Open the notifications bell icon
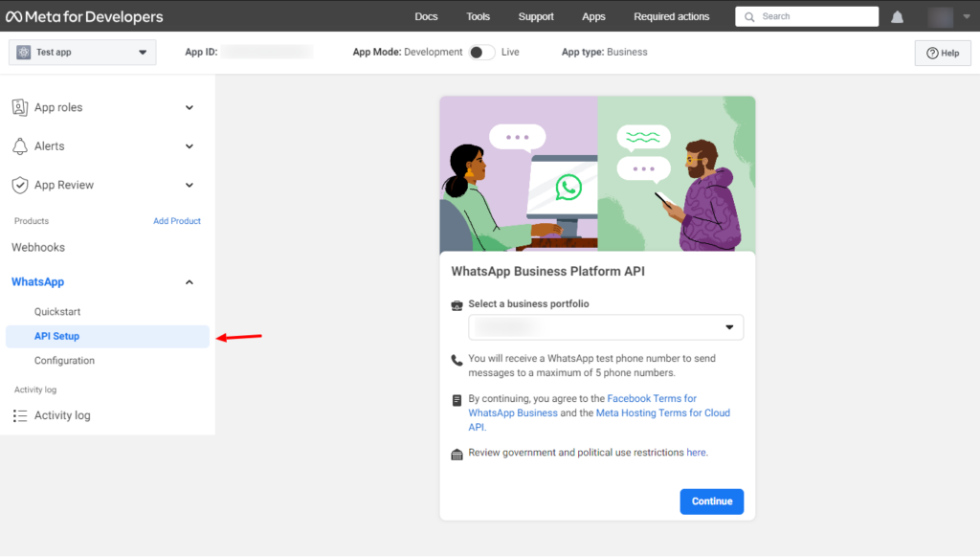980x557 pixels. (897, 16)
